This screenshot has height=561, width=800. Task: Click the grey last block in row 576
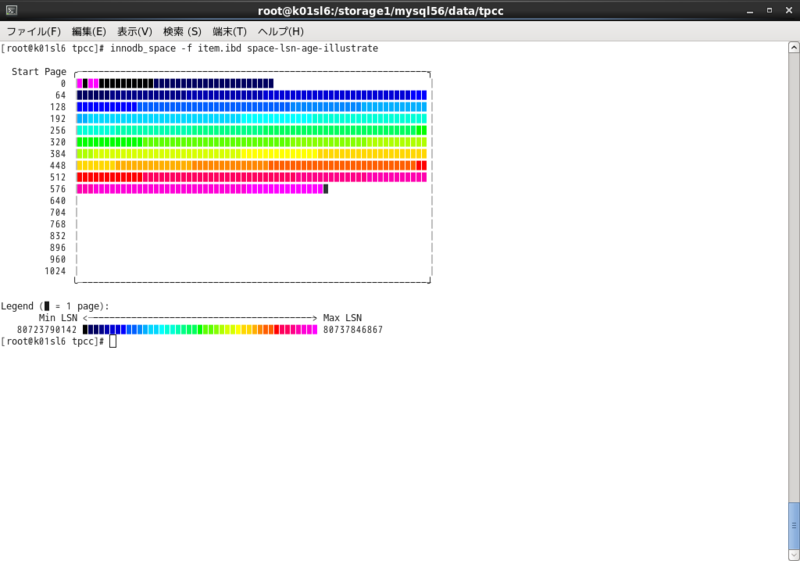point(326,189)
